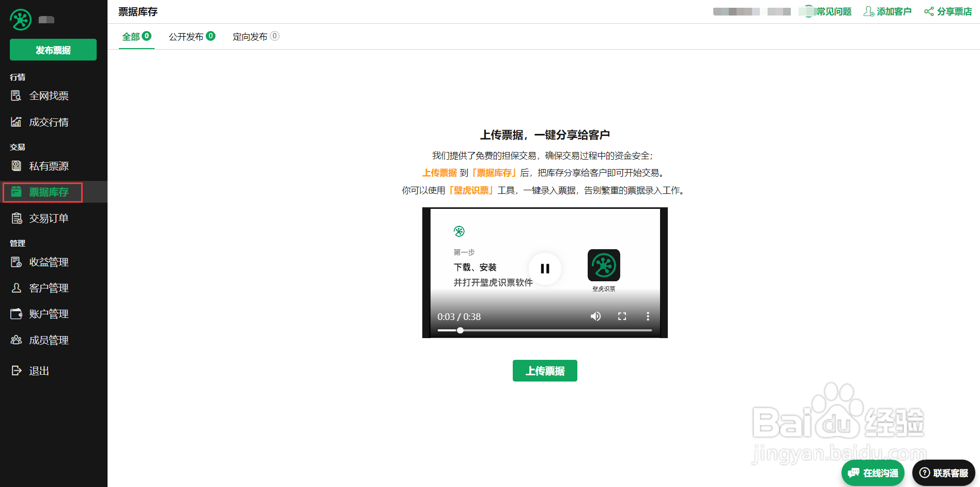Click the 壁虎识票 app icon in video
This screenshot has height=487, width=980.
[604, 265]
